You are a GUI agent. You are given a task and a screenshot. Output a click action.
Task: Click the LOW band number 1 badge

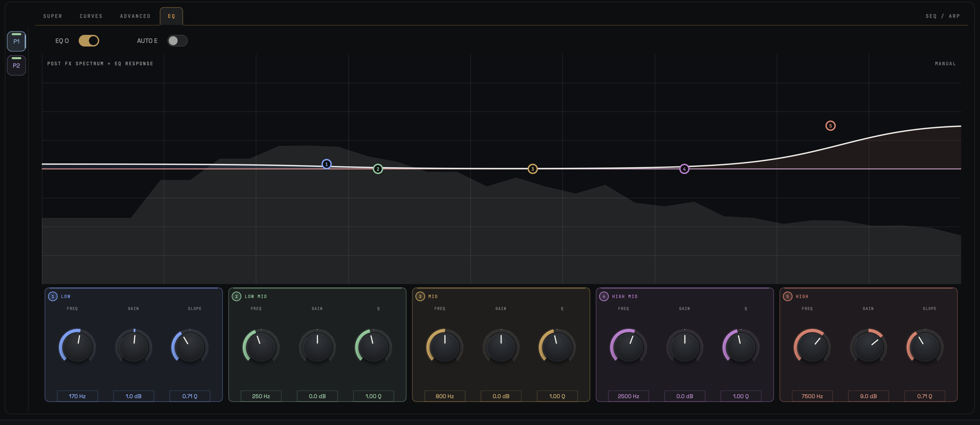52,296
